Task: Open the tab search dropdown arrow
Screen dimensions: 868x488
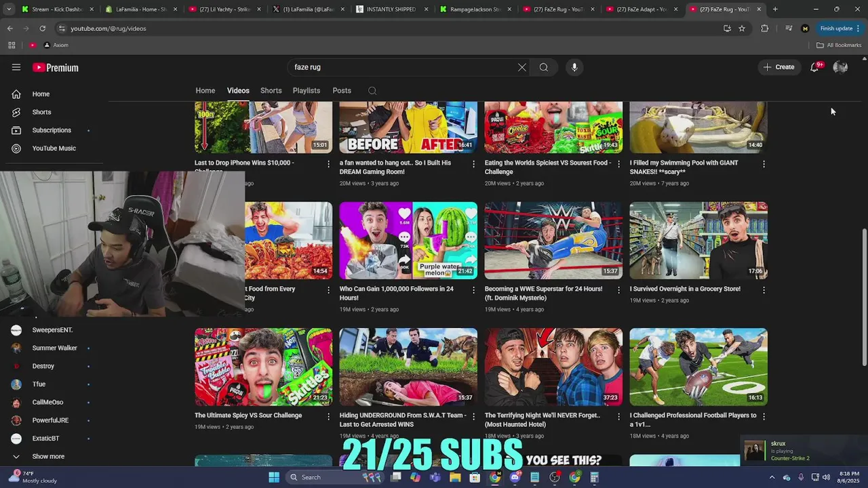Action: [9, 9]
